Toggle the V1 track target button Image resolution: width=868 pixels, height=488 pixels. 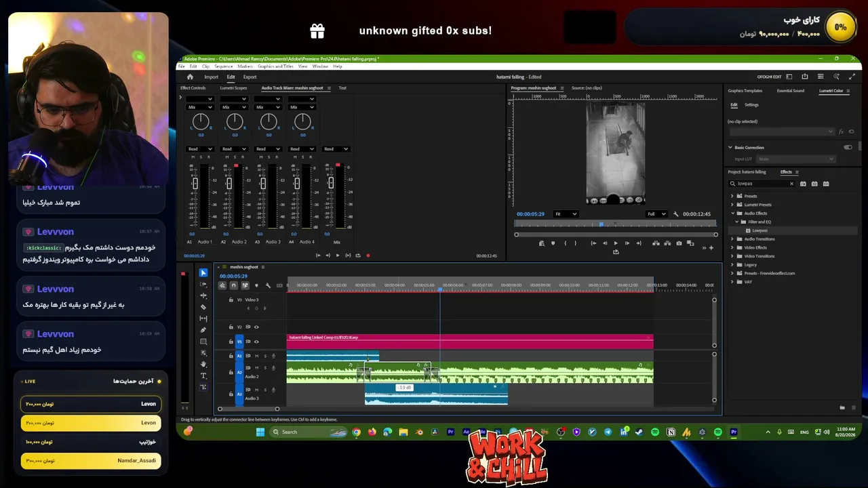(x=239, y=342)
